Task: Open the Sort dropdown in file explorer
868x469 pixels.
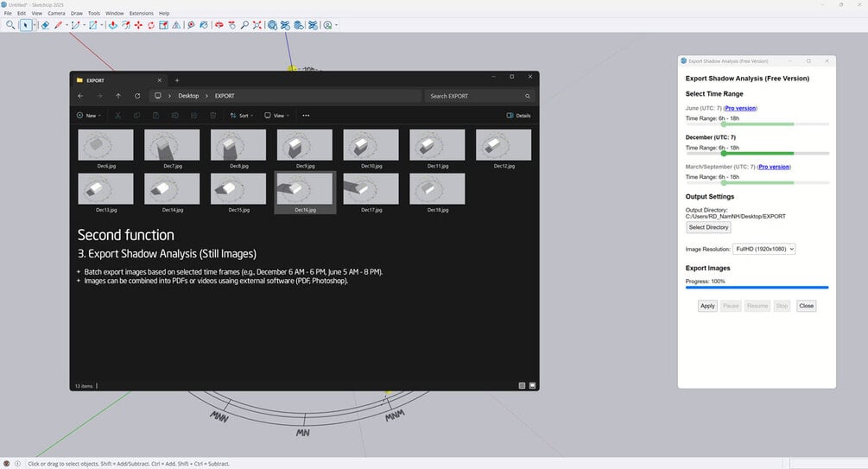Action: [x=241, y=116]
